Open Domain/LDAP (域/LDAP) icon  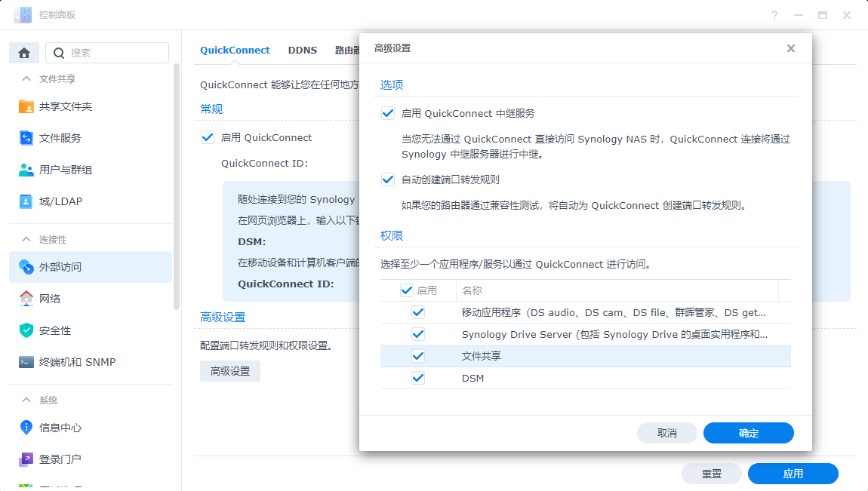tap(26, 201)
